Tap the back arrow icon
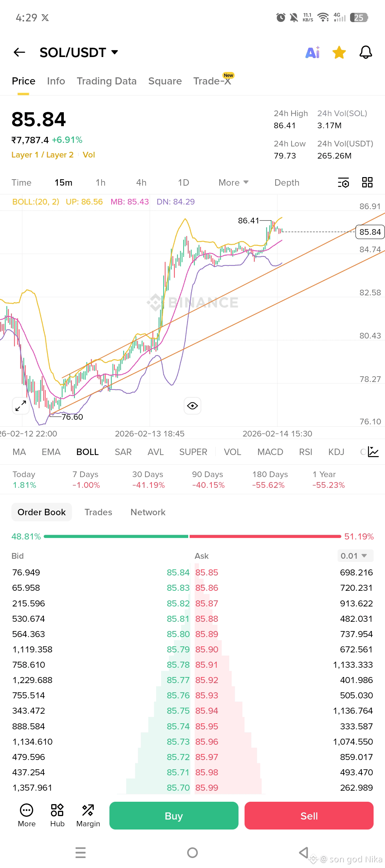This screenshot has width=385, height=868. pyautogui.click(x=19, y=52)
